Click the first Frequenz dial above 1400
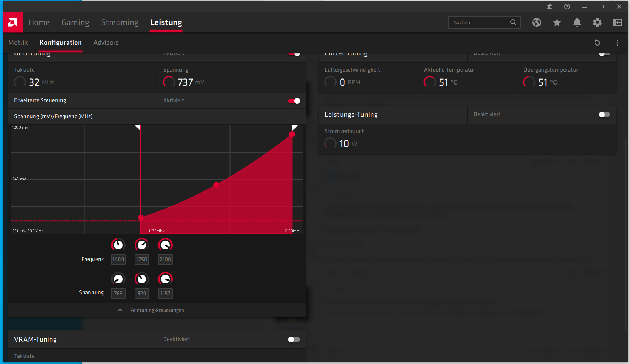This screenshot has width=630, height=364. [x=118, y=245]
